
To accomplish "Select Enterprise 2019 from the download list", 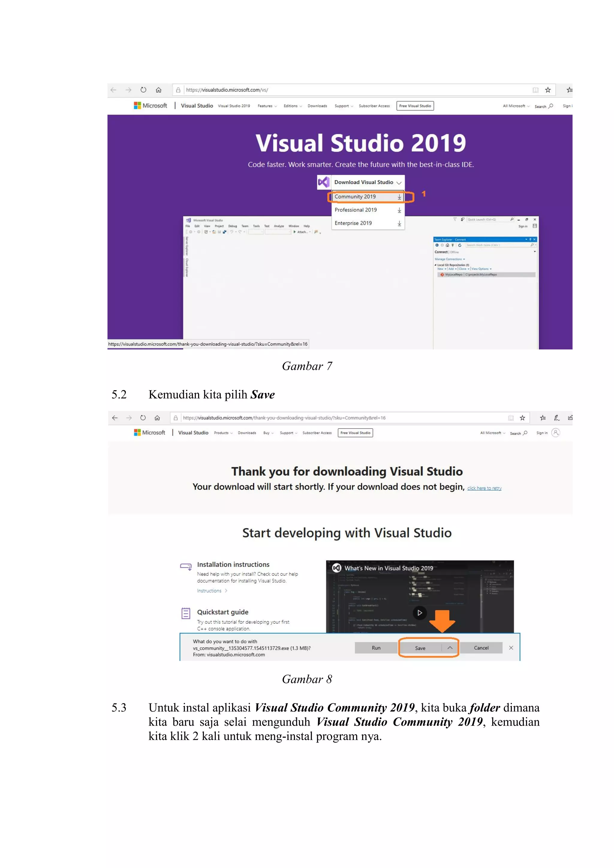I will tap(368, 223).
